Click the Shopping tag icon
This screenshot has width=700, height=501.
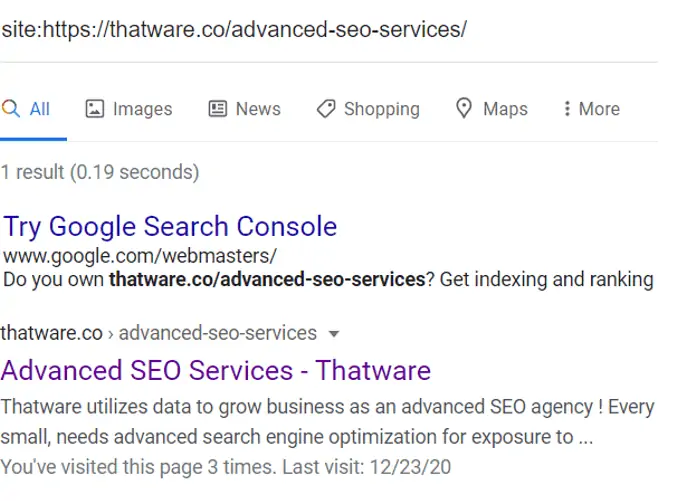point(326,109)
